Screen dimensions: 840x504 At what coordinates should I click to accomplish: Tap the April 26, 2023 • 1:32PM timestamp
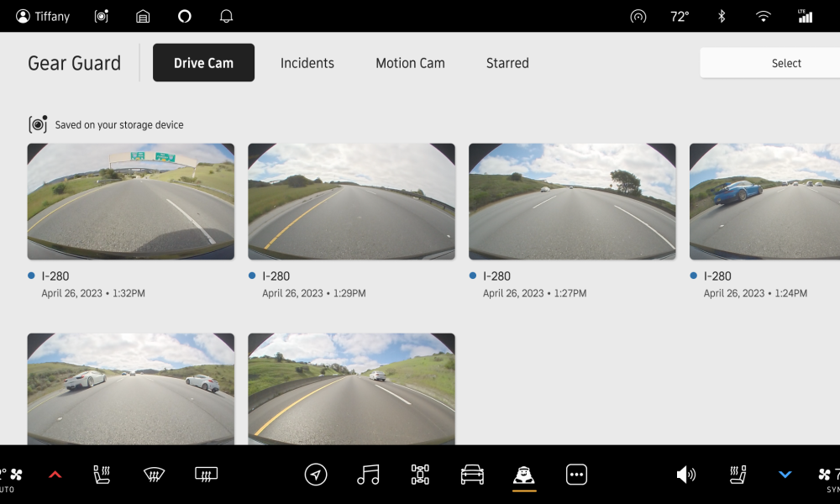93,293
